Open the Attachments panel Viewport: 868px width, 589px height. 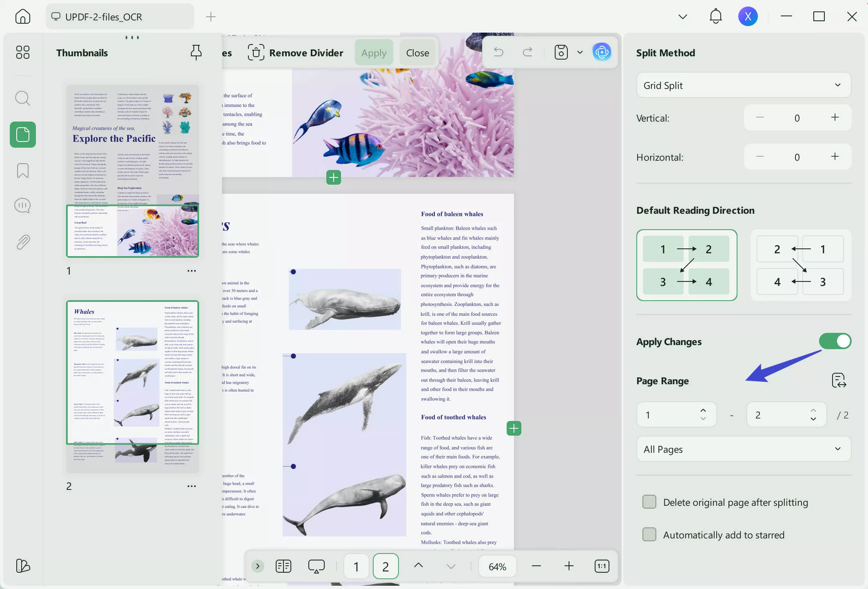[22, 241]
